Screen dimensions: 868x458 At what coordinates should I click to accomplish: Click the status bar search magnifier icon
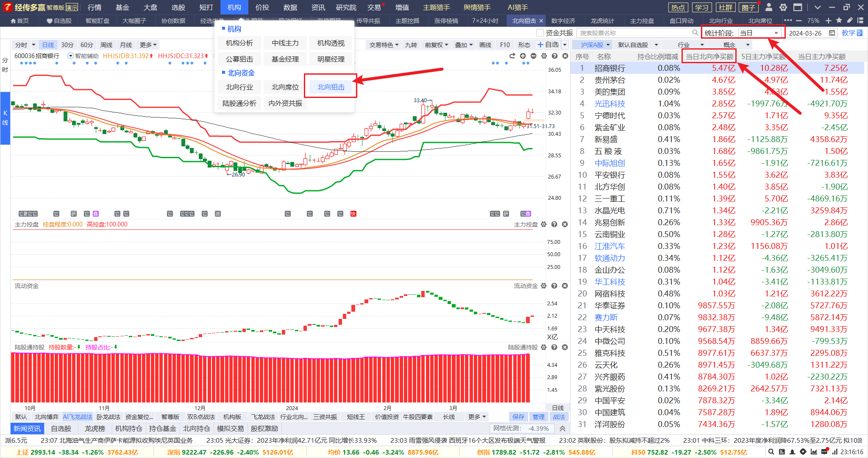(771, 452)
